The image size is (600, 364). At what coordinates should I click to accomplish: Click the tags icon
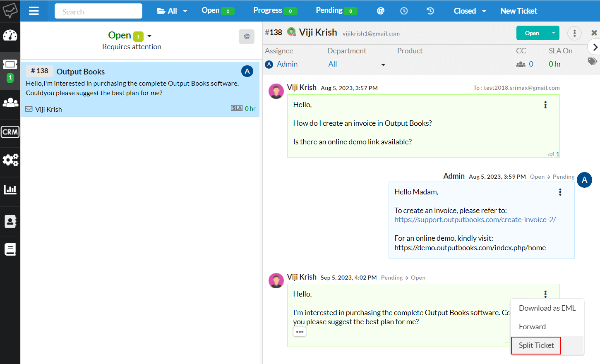point(592,61)
